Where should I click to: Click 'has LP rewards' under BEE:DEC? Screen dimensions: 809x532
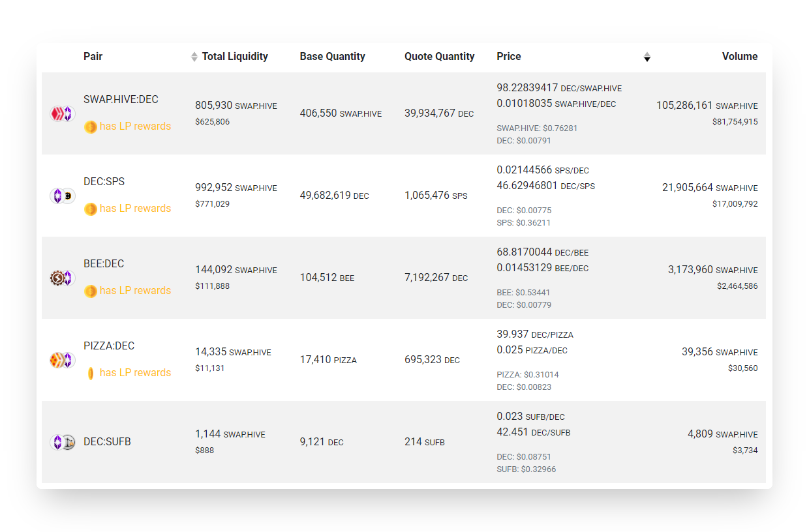pos(135,291)
